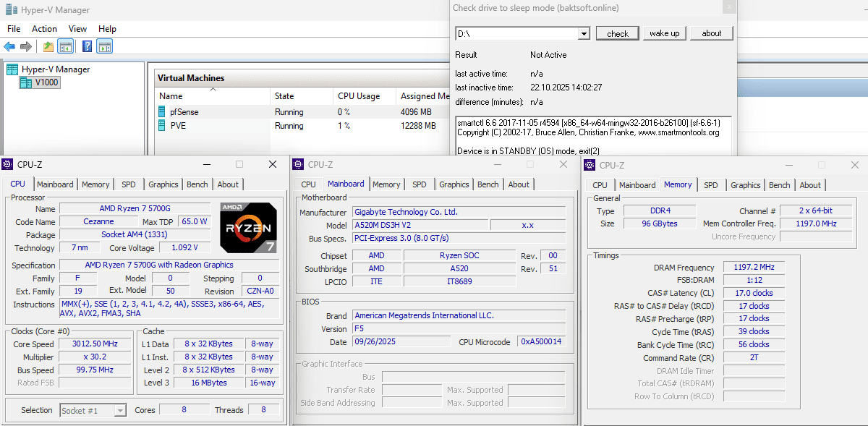Switch to CPU tab in CPU-Z mainboard window
This screenshot has width=868, height=426.
[x=309, y=184]
